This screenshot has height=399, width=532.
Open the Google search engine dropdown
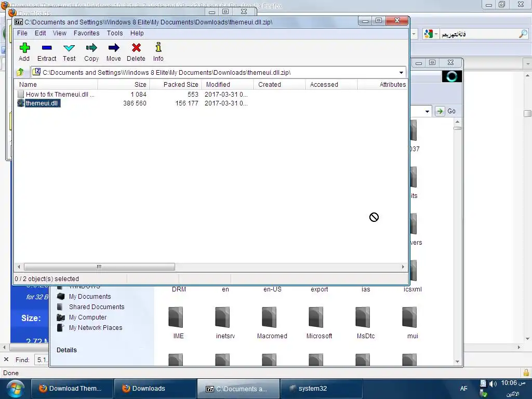431,34
